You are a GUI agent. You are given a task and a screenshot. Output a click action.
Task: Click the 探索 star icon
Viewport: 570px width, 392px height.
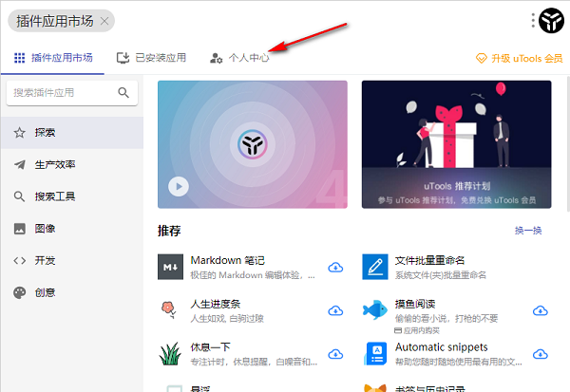pyautogui.click(x=20, y=133)
